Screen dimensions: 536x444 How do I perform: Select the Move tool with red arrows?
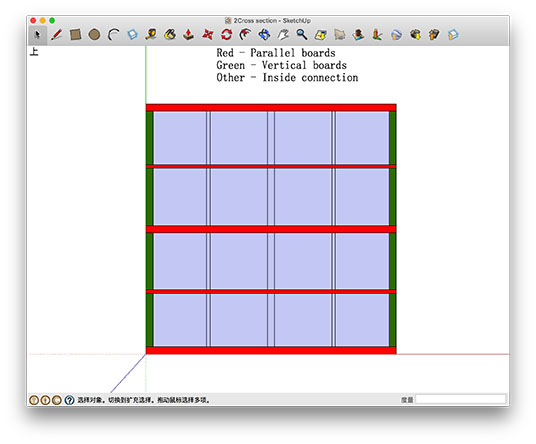click(207, 35)
